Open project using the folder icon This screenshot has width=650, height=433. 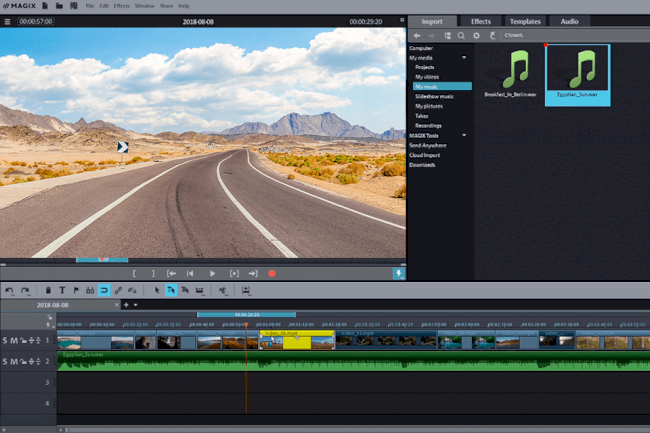[59, 6]
